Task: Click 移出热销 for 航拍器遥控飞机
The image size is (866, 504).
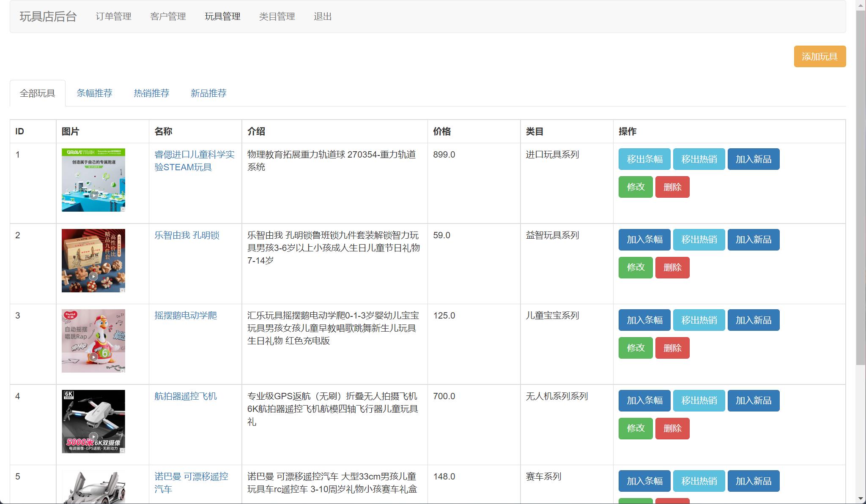Action: (x=699, y=400)
